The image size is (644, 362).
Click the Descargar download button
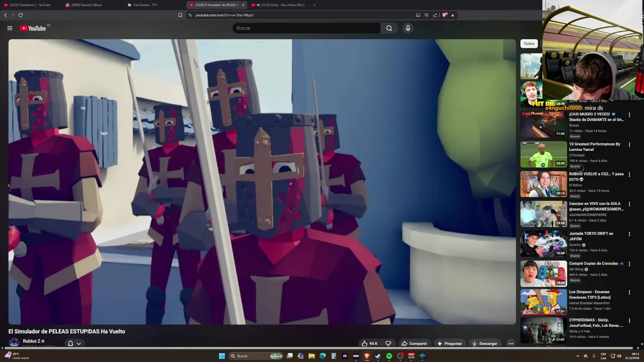[x=485, y=343]
